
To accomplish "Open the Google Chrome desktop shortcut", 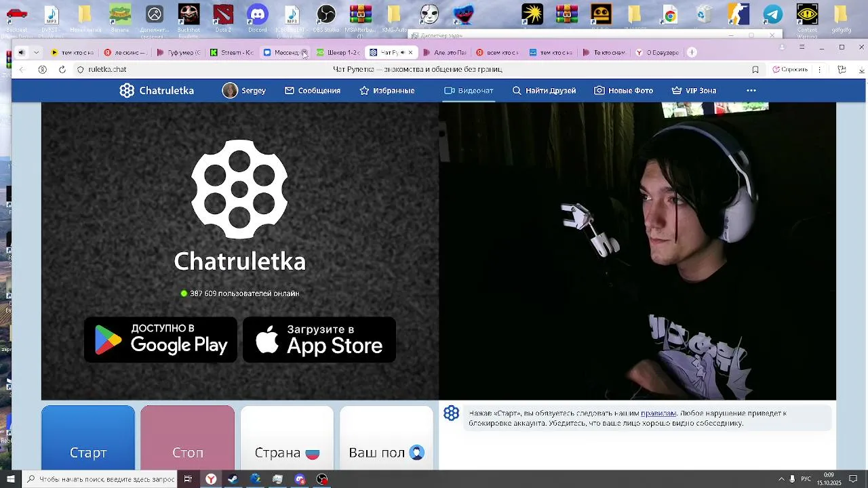I will pos(670,15).
